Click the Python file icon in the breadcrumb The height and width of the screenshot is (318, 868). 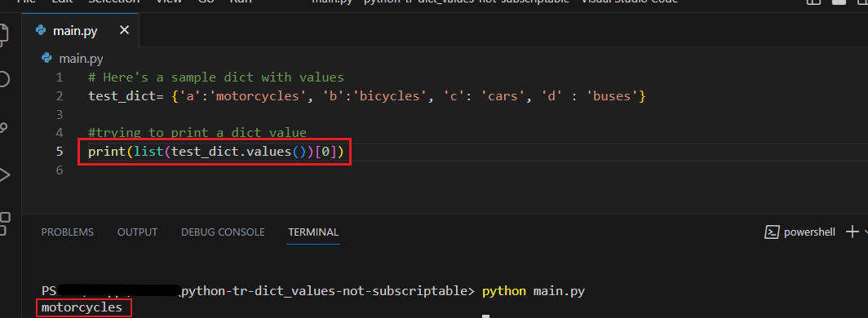click(x=47, y=59)
